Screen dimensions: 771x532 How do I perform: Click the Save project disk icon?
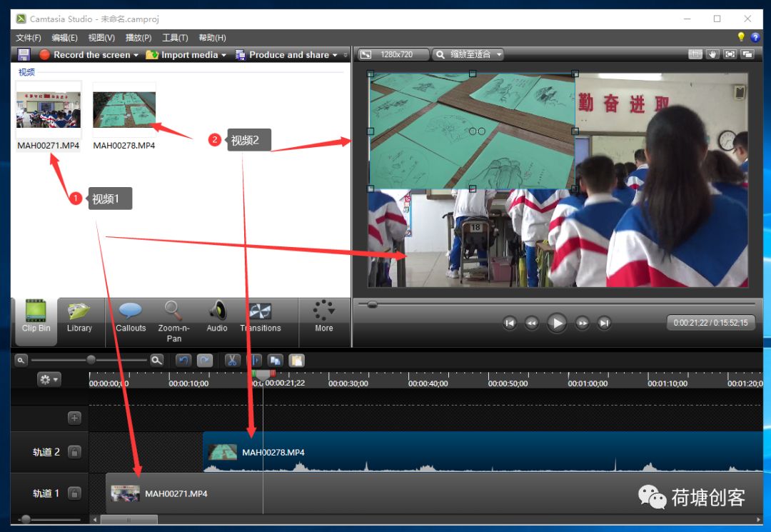[x=24, y=54]
